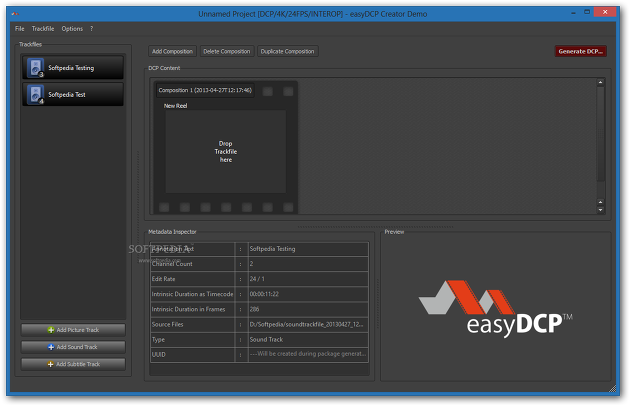
Task: Close the easyDCP Creator window
Action: point(605,12)
